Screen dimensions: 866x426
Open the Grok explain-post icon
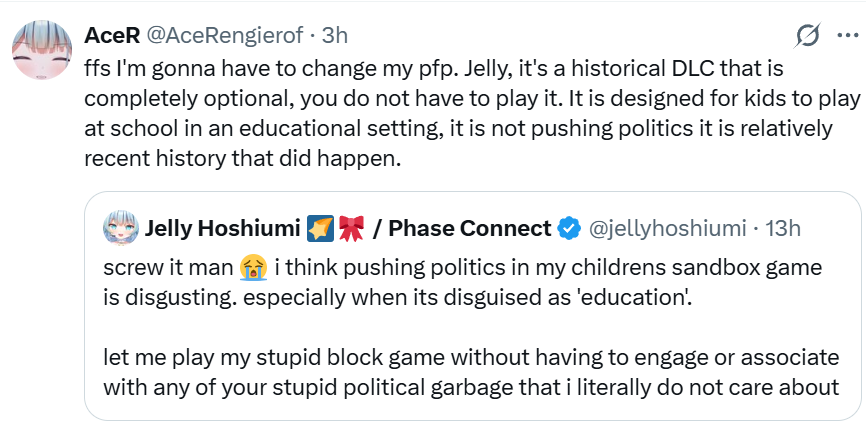[806, 36]
